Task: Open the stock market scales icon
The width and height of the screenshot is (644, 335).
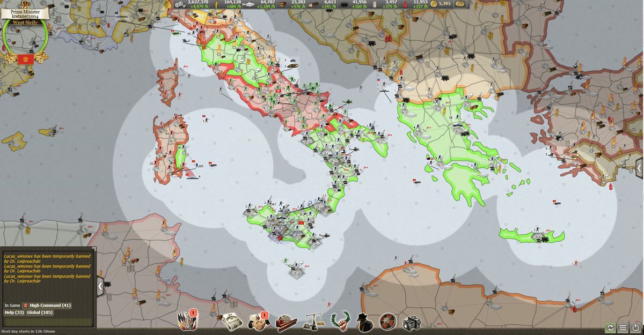Action: click(x=313, y=322)
